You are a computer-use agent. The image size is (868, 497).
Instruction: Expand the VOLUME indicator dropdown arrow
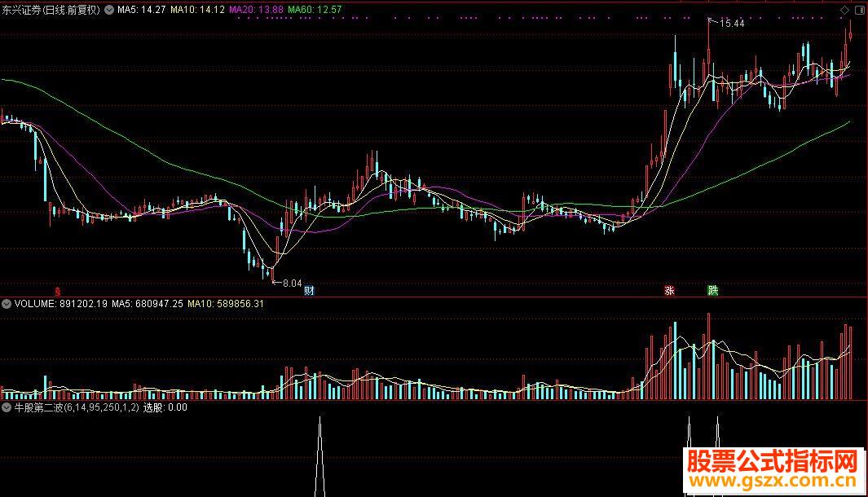click(7, 304)
